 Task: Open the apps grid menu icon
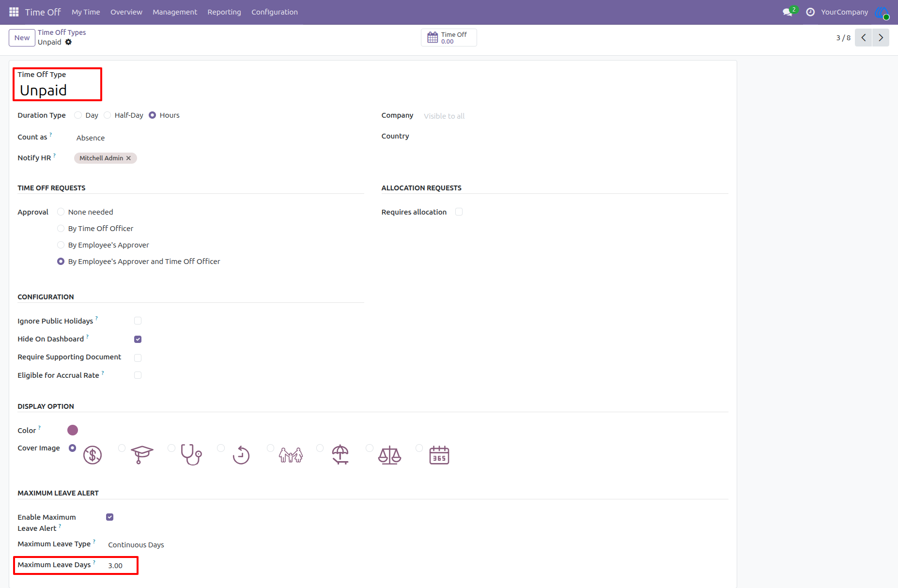tap(14, 12)
